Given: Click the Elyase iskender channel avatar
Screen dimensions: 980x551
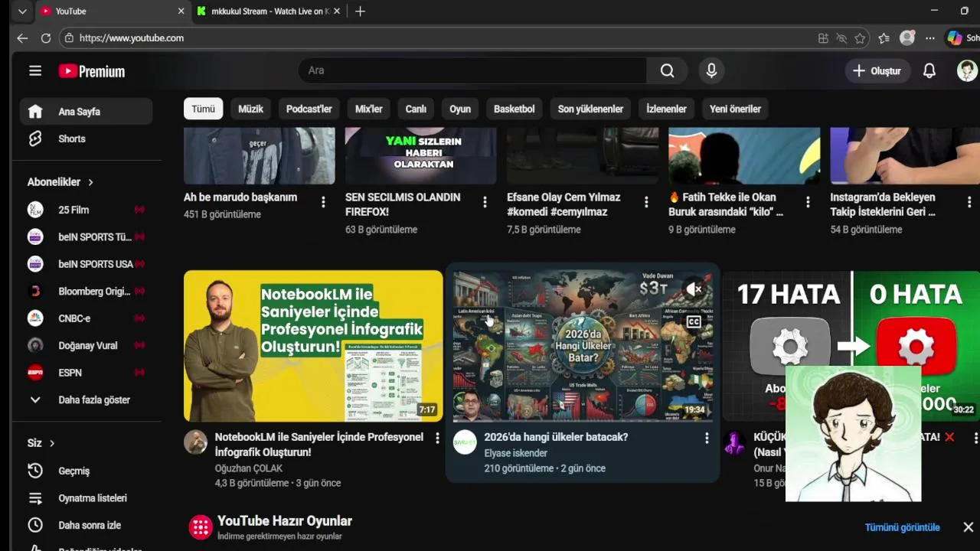Looking at the screenshot, I should click(465, 442).
